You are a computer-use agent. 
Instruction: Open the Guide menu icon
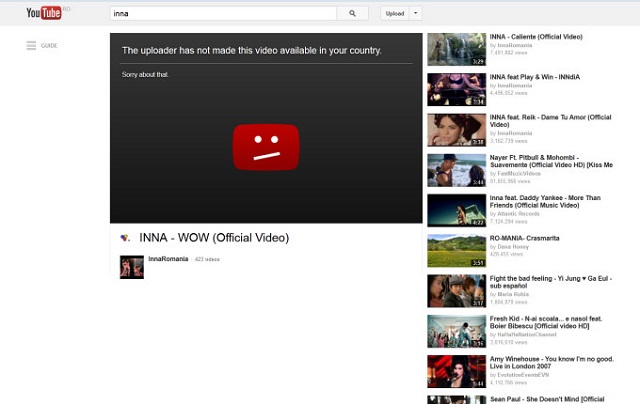tap(32, 46)
